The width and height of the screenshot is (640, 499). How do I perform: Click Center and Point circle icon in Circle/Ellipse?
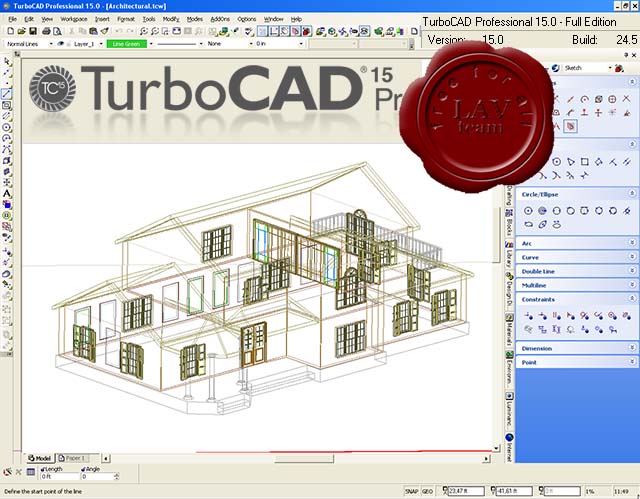528,211
